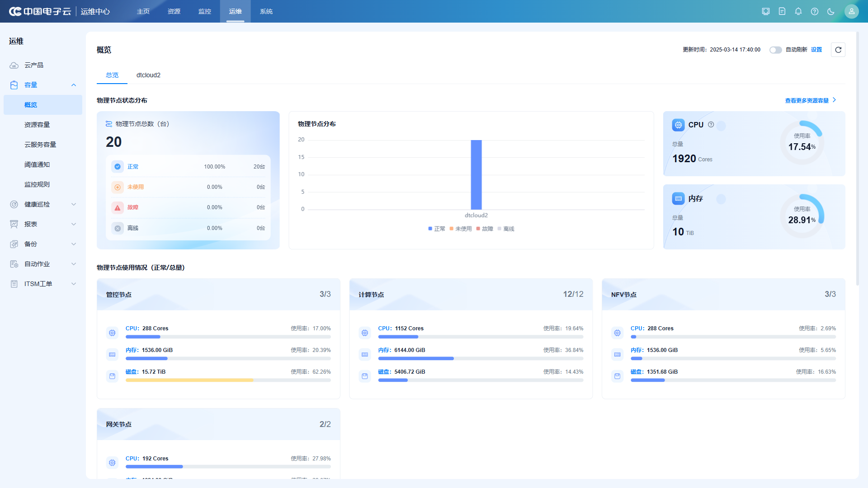Click the 内存 28.91% usage gauge
868x488 pixels.
click(x=802, y=216)
